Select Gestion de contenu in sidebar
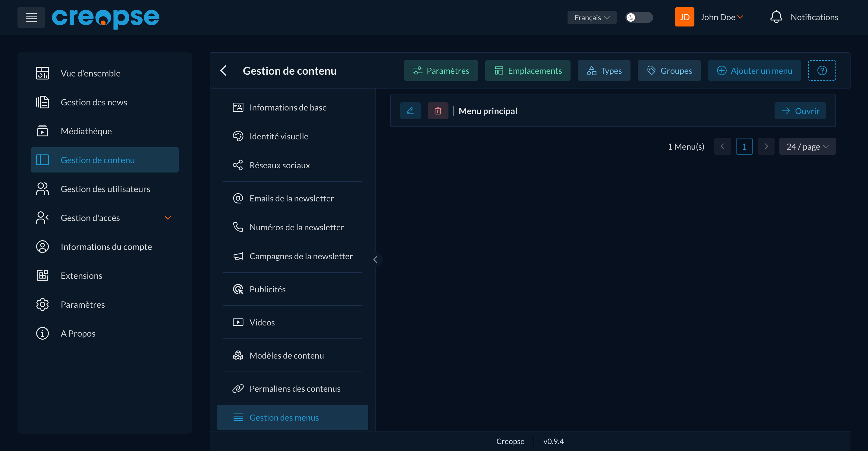This screenshot has width=868, height=451. (105, 160)
